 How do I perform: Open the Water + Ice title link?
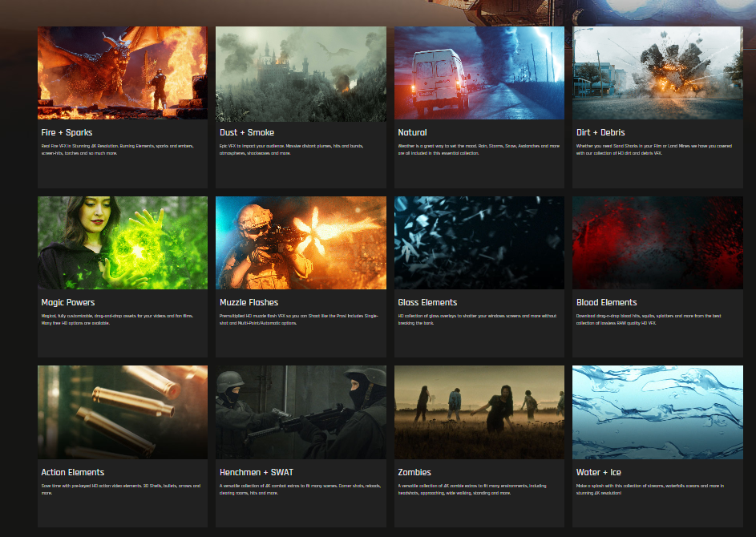click(598, 472)
